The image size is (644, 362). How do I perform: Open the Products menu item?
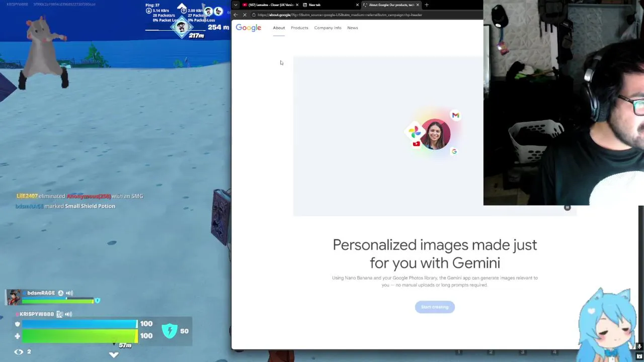[x=299, y=28]
